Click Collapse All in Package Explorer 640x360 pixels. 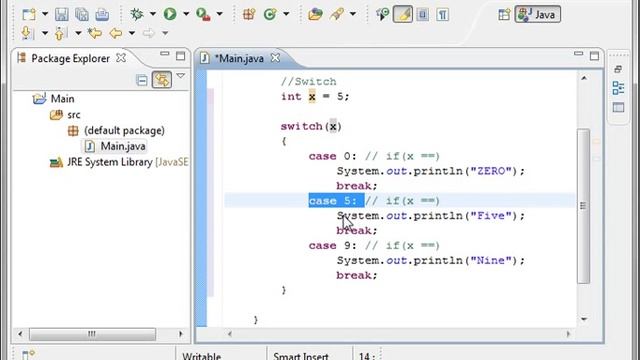(142, 80)
